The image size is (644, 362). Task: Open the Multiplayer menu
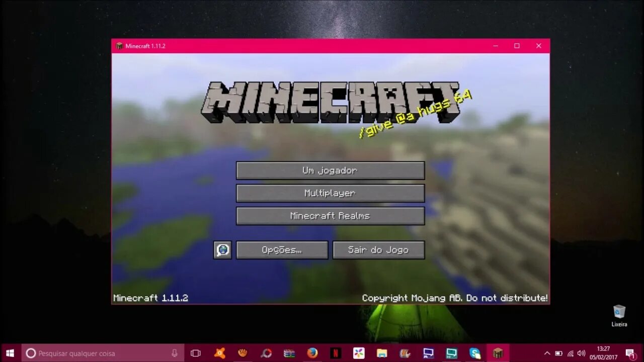[x=330, y=193]
